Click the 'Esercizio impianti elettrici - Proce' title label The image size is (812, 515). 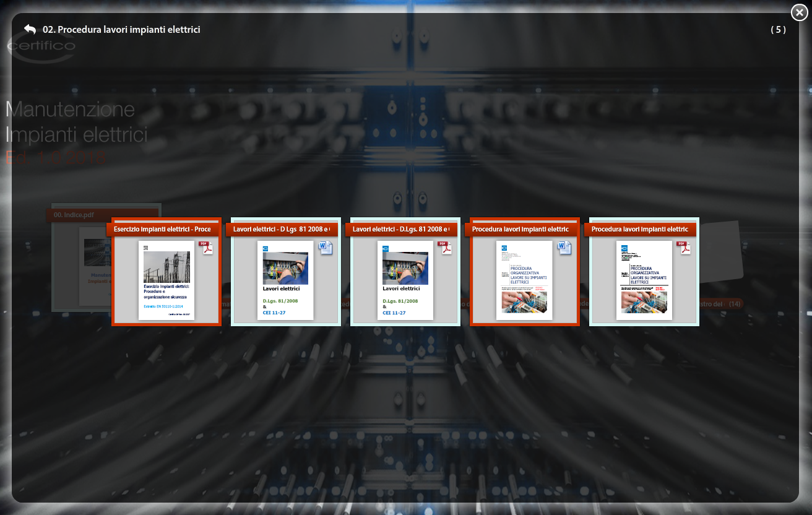pos(163,229)
